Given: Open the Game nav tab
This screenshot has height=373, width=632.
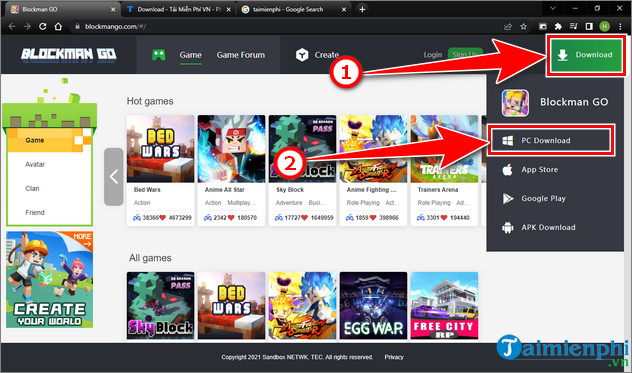Looking at the screenshot, I should pyautogui.click(x=191, y=55).
